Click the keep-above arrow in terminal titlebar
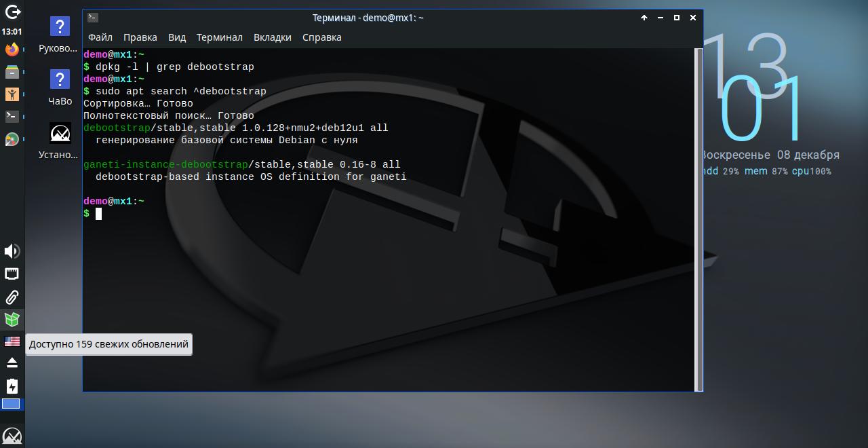This screenshot has height=448, width=868. point(644,18)
